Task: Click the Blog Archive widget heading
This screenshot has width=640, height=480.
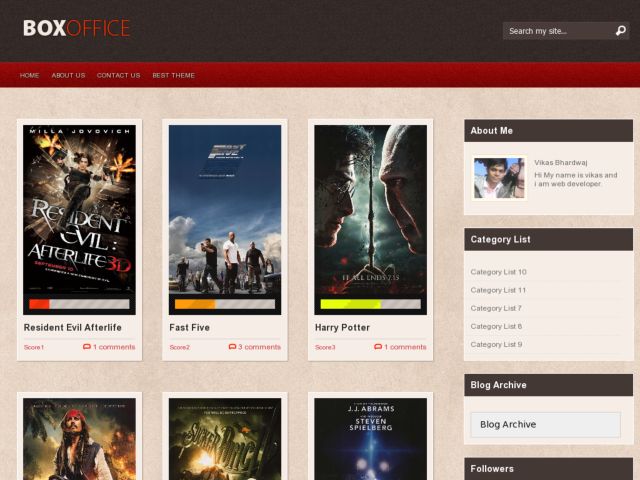Action: pyautogui.click(x=498, y=385)
